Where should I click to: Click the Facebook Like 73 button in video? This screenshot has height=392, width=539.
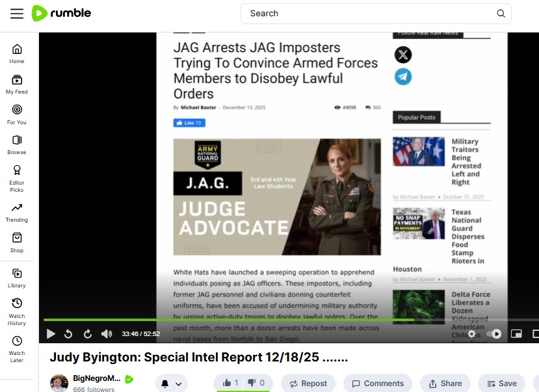click(x=189, y=123)
